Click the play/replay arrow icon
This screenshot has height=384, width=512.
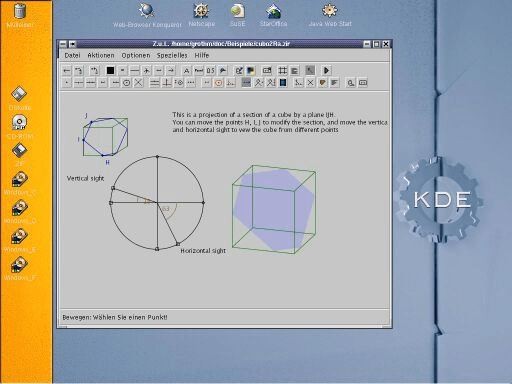pos(326,70)
